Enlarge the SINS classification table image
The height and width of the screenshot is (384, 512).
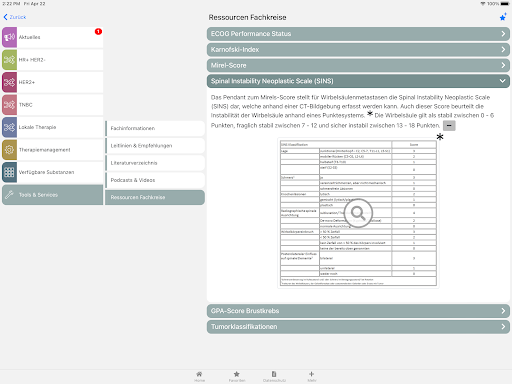[358, 213]
